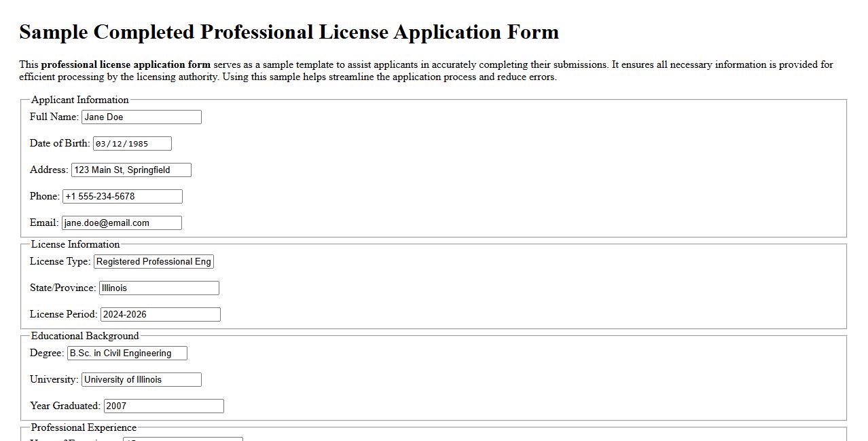Viewport: 868px width, 441px height.
Task: Select the Years of Experience input box
Action: 182,439
